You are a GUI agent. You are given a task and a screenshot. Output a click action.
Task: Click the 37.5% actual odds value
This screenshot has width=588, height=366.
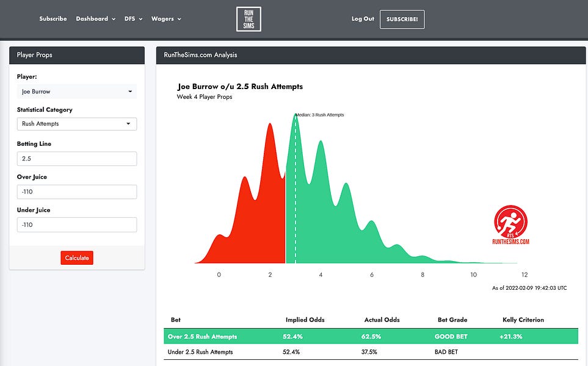(369, 352)
